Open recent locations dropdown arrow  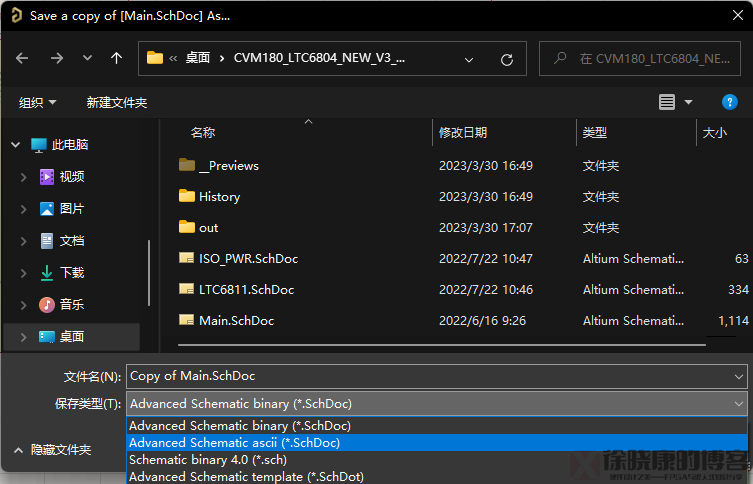click(x=87, y=59)
